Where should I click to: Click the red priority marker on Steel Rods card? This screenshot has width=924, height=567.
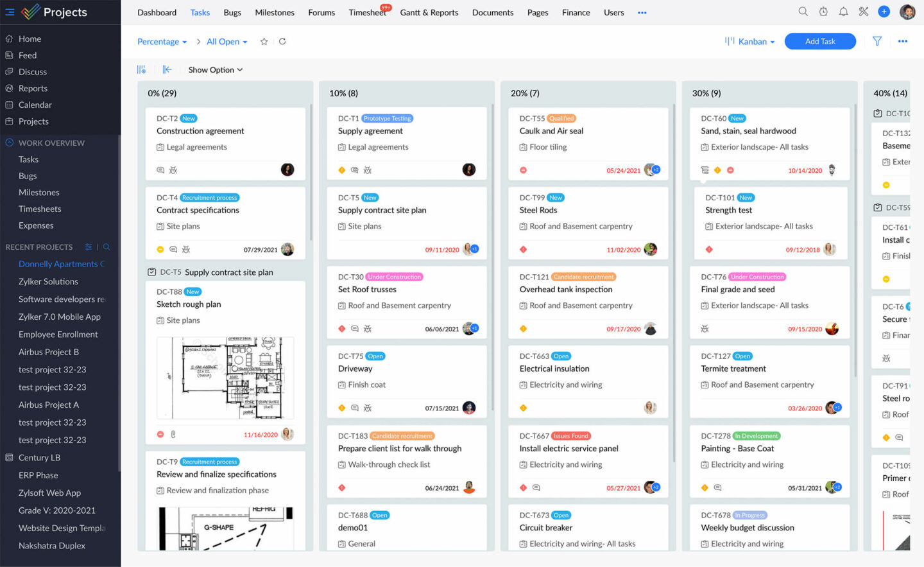coord(523,249)
